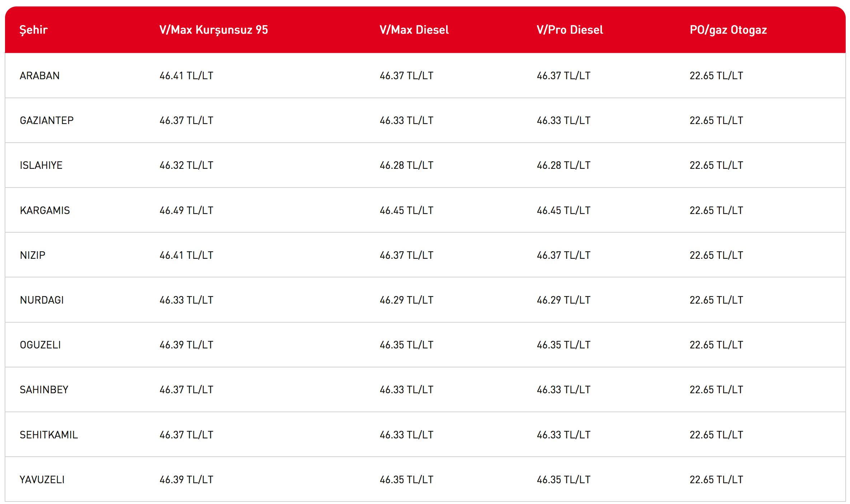
Task: Select the OGUZELI city cell
Action: pos(40,345)
